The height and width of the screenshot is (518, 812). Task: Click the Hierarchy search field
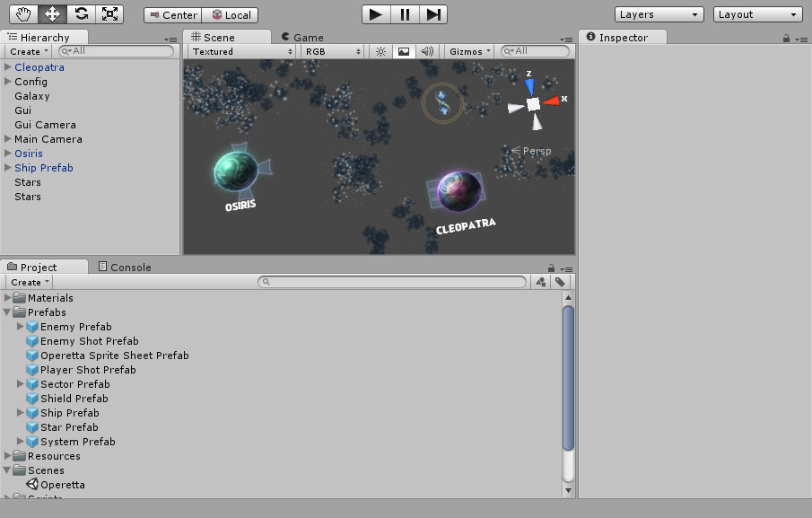[x=116, y=51]
